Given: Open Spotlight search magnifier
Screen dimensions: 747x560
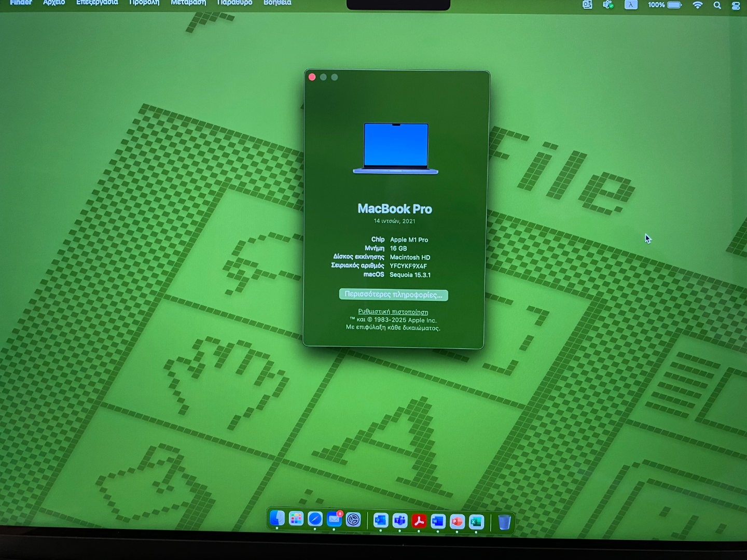Looking at the screenshot, I should [x=717, y=5].
